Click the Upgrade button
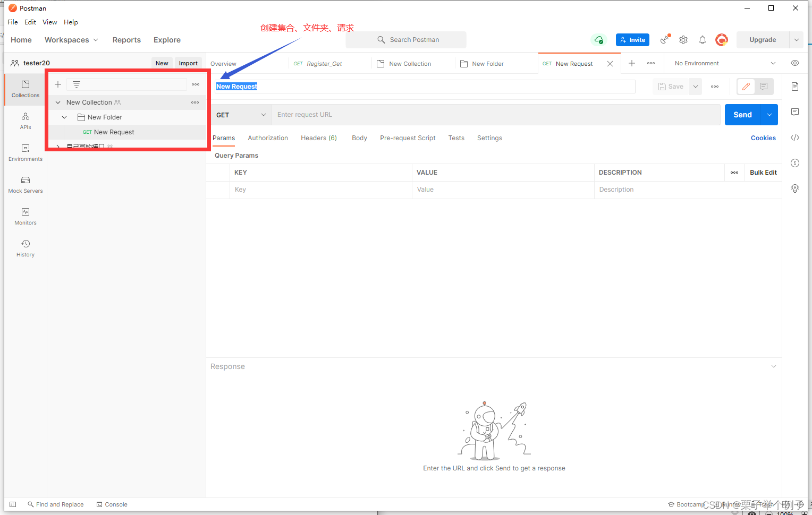The image size is (812, 515). point(763,40)
